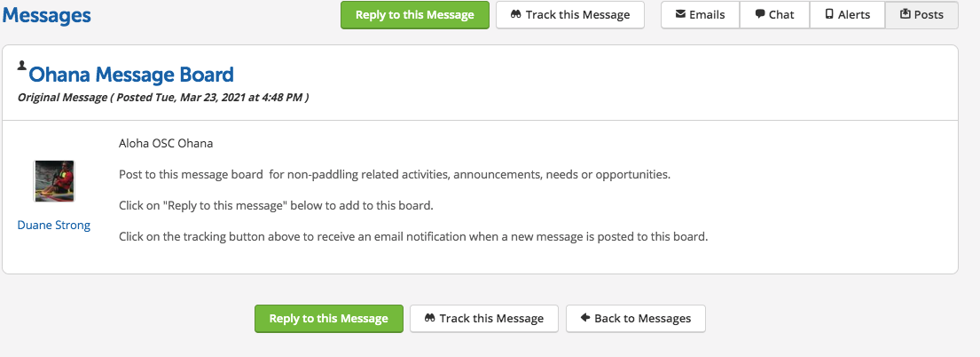Open Duane Strong's profile name link
The width and height of the screenshot is (980, 357).
coord(54,226)
